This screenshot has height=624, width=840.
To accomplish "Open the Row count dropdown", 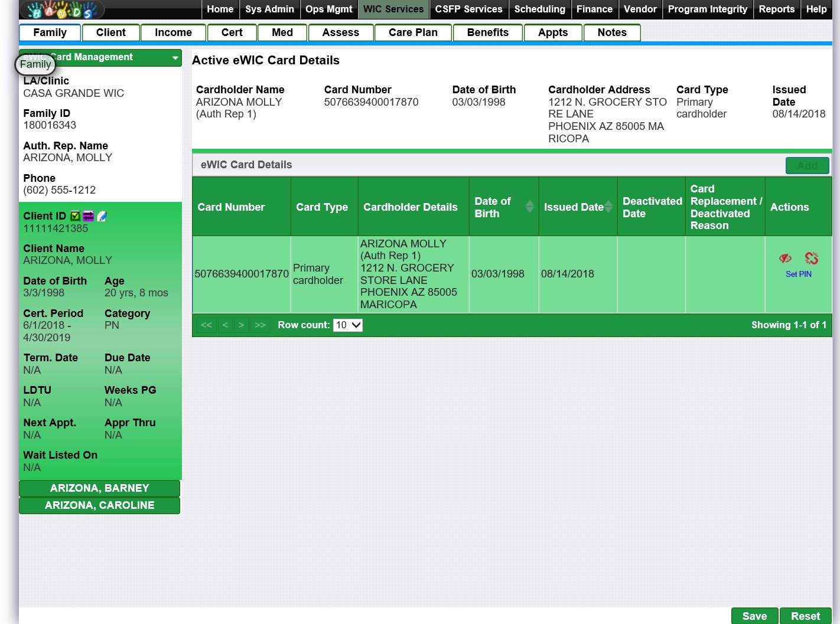I will point(347,325).
